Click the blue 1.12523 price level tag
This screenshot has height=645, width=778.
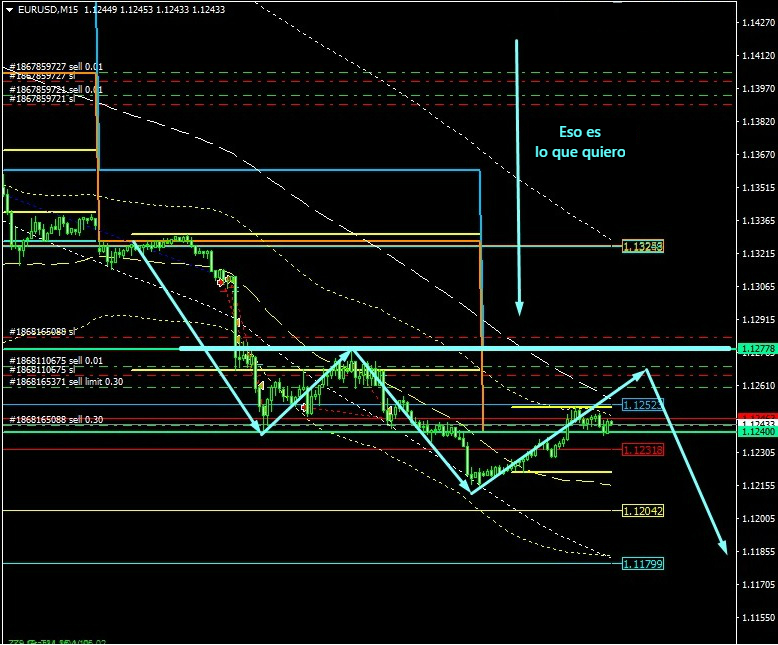point(642,405)
